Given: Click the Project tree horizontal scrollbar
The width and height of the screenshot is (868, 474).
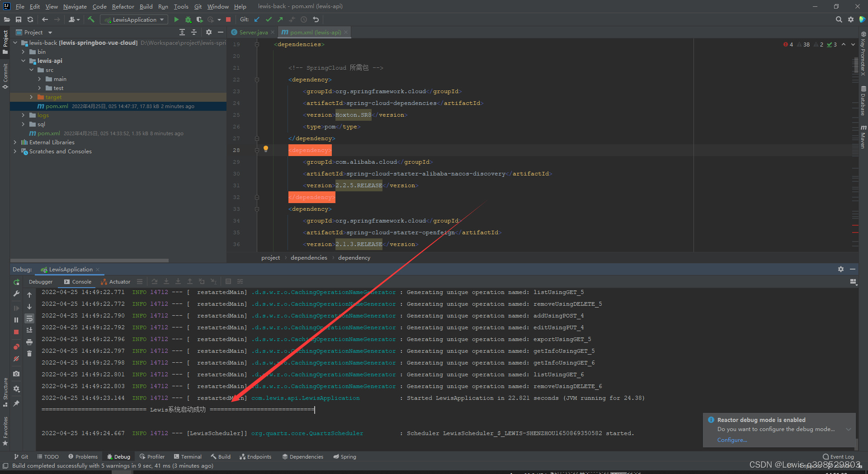Looking at the screenshot, I should click(x=90, y=261).
